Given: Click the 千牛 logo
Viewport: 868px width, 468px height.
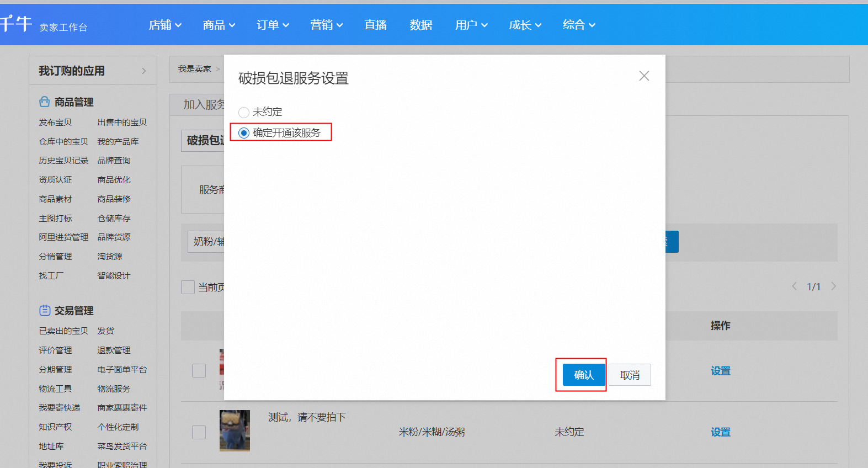Looking at the screenshot, I should click(16, 24).
